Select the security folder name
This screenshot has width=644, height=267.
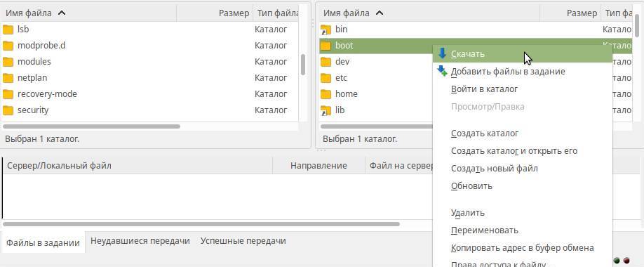point(33,110)
